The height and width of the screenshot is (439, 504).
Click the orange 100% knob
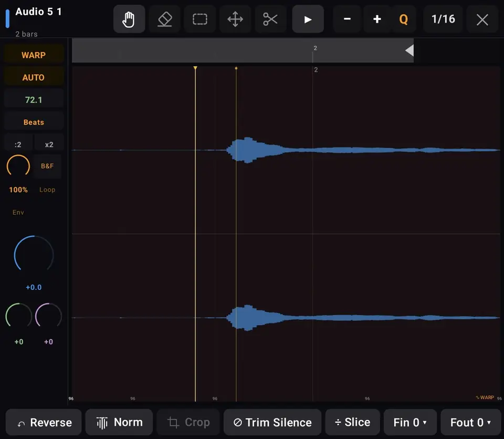18,166
